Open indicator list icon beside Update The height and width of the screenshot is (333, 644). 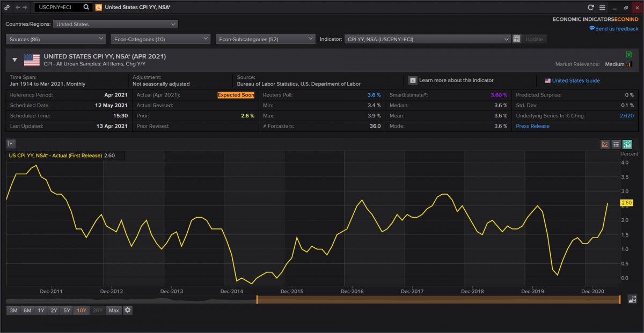pos(516,39)
